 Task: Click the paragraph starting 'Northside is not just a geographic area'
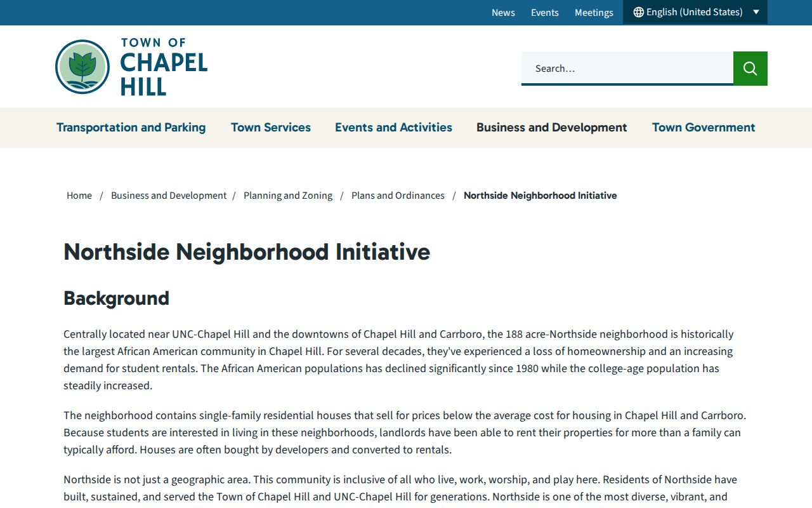pyautogui.click(x=400, y=488)
